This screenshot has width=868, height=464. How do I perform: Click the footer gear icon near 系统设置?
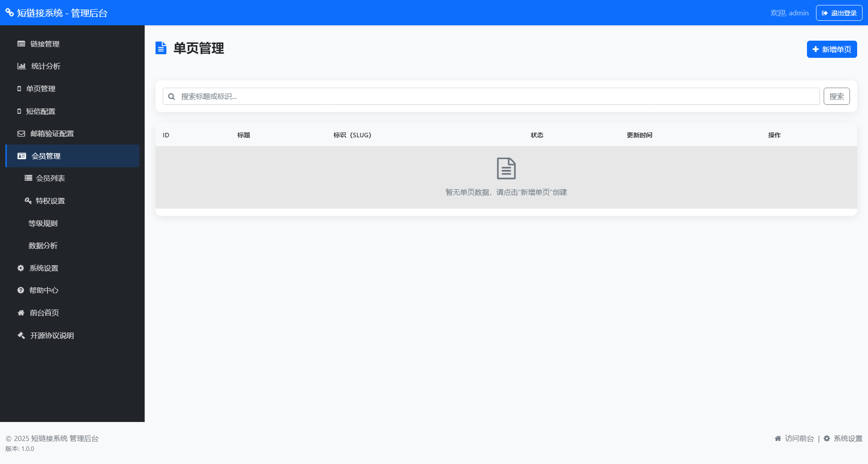[x=827, y=438]
